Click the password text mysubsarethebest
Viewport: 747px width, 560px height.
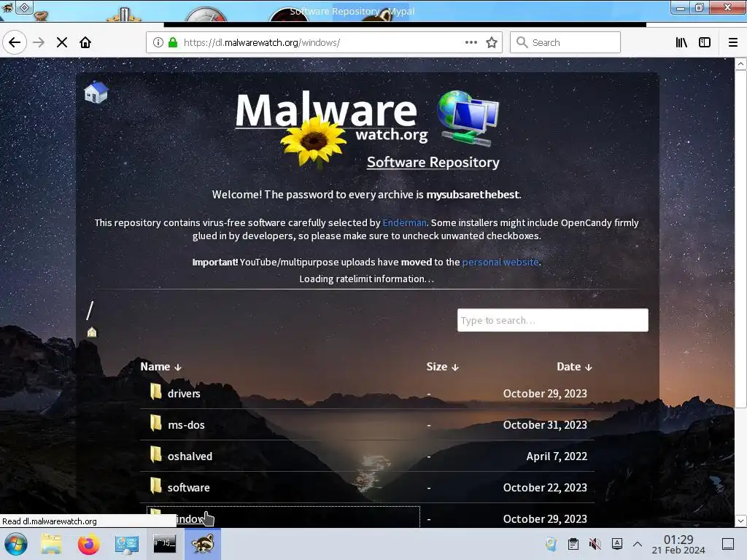click(x=473, y=194)
